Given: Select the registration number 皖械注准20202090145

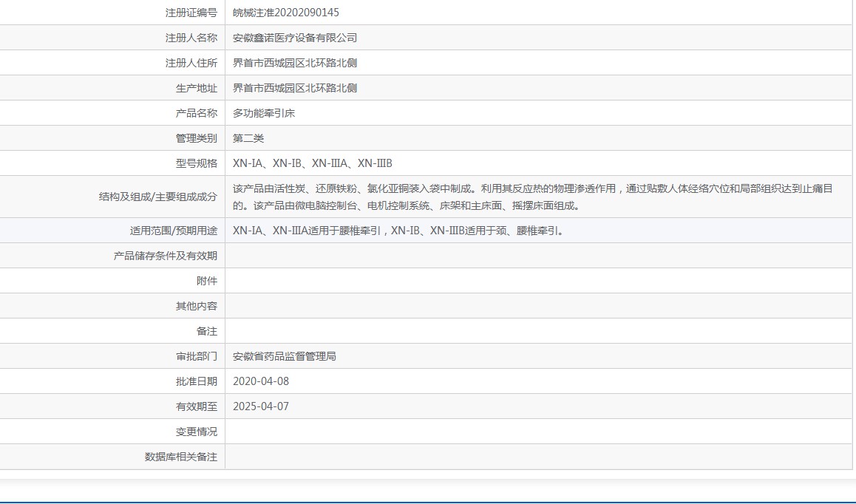Looking at the screenshot, I should [x=285, y=13].
